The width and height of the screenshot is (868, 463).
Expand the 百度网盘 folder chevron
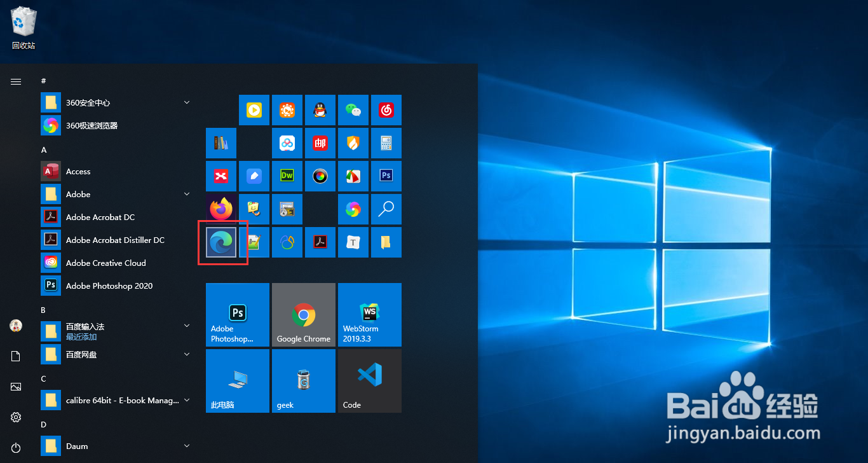point(187,354)
